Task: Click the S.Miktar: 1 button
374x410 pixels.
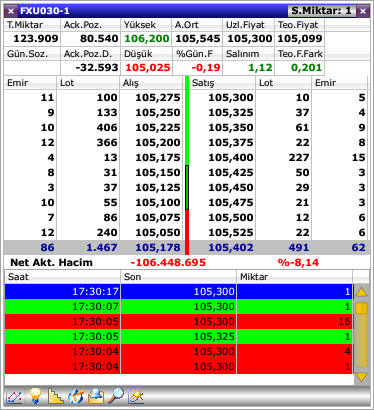Action: pyautogui.click(x=321, y=11)
